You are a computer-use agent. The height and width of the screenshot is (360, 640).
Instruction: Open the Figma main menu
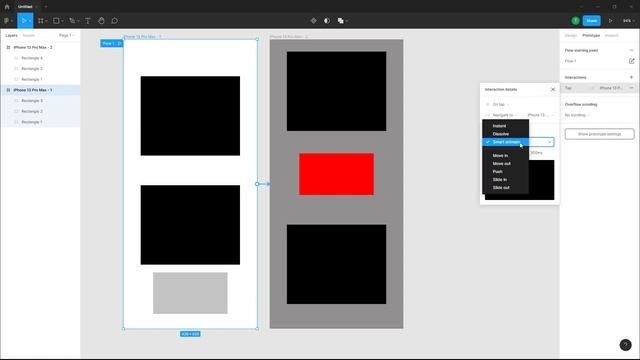pos(8,21)
